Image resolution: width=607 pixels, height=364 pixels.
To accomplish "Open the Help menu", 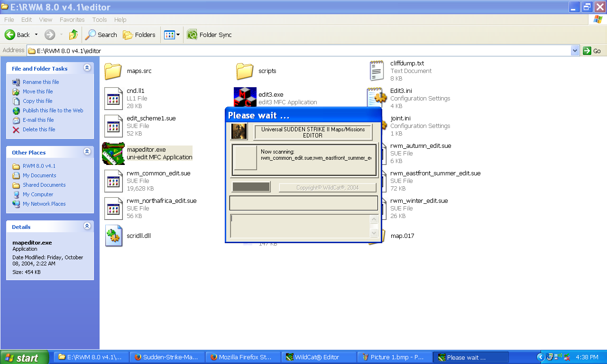I will [120, 19].
